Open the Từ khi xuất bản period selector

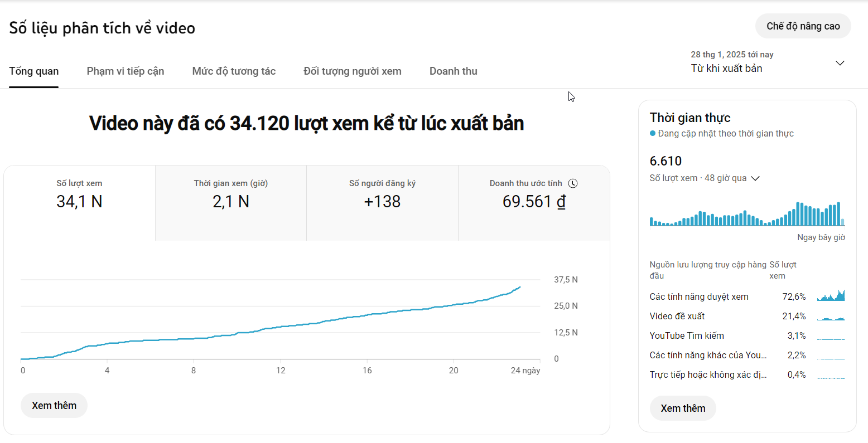click(726, 68)
